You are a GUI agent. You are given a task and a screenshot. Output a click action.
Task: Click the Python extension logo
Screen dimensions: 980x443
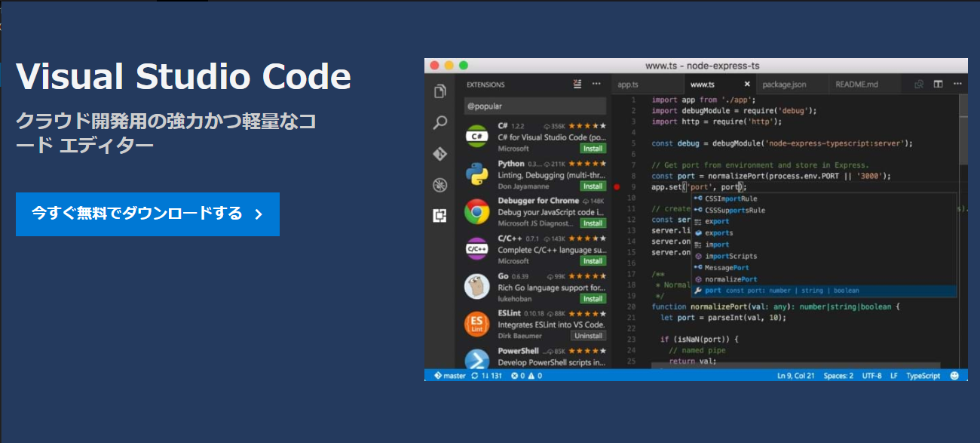(x=476, y=174)
